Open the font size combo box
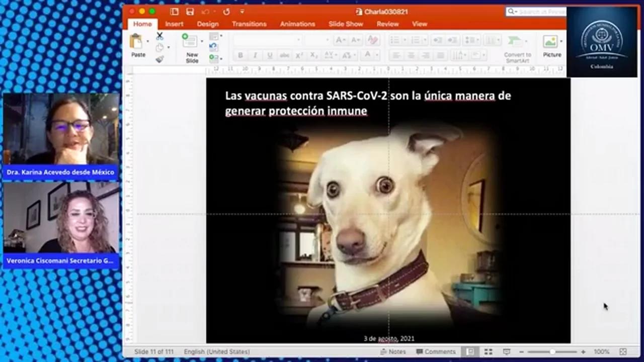The height and width of the screenshot is (362, 644). point(317,40)
